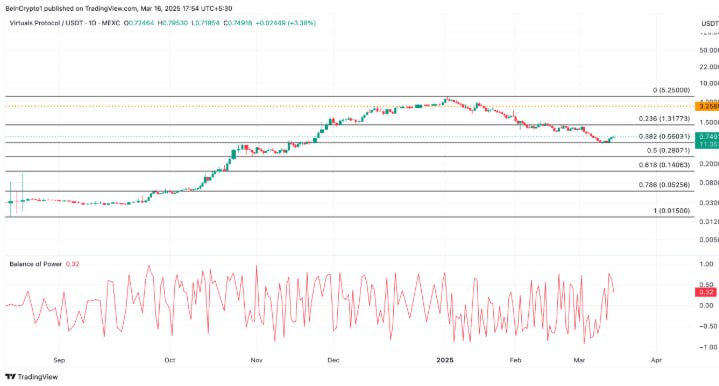719x386 pixels.
Task: Click the Oct label on time axis
Action: [x=170, y=360]
